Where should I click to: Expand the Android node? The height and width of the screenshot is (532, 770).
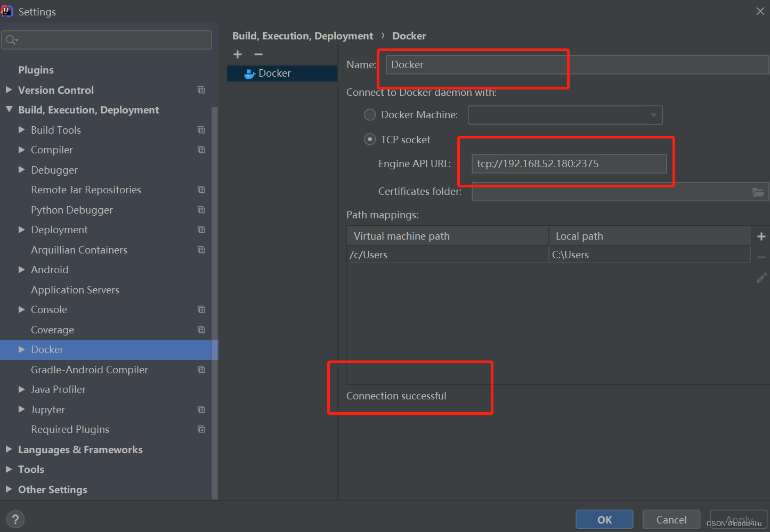pos(22,269)
